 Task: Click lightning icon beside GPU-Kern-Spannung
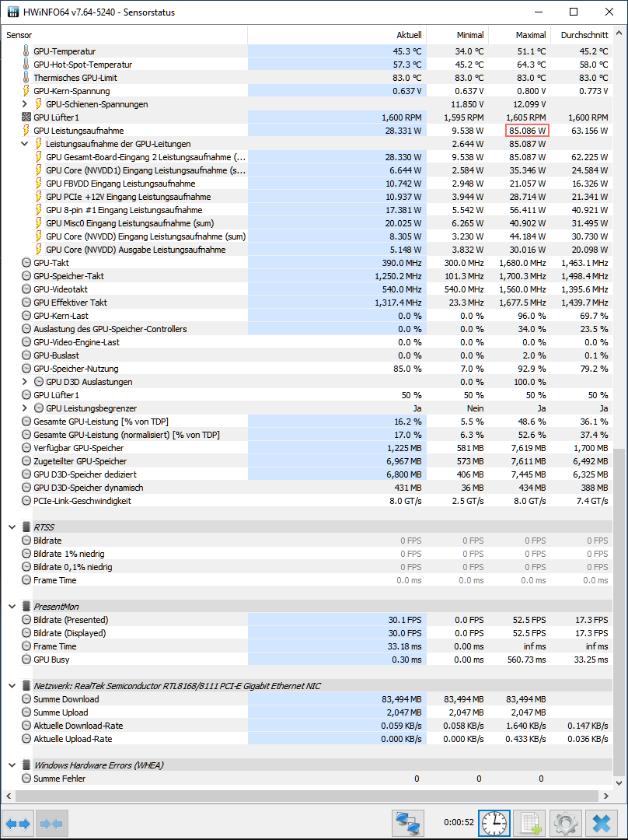pos(26,91)
